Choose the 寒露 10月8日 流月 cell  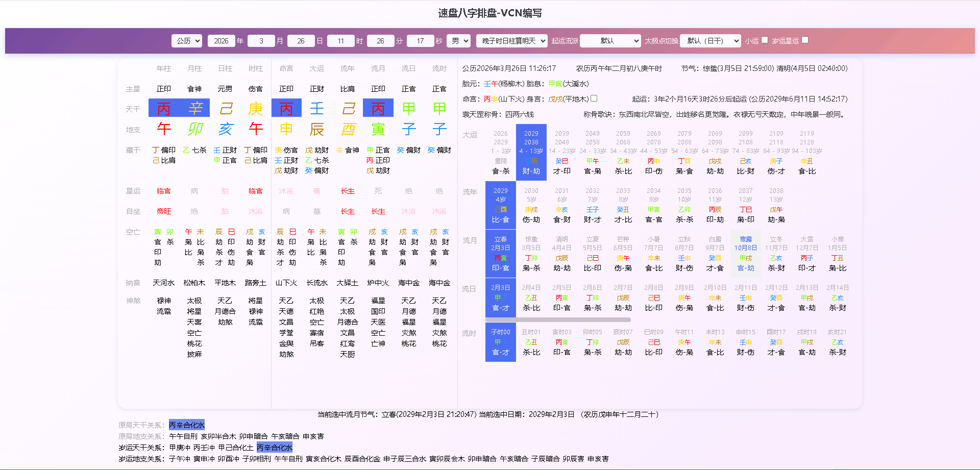746,253
